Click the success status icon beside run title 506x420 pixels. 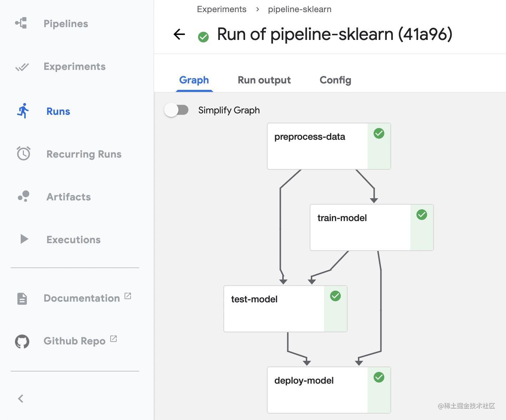point(203,36)
